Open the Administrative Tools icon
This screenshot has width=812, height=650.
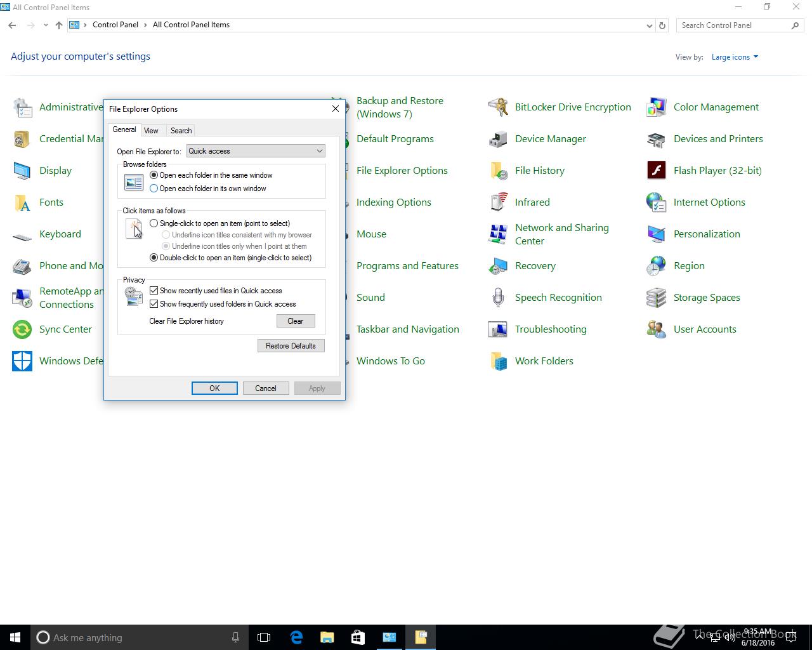(22, 107)
